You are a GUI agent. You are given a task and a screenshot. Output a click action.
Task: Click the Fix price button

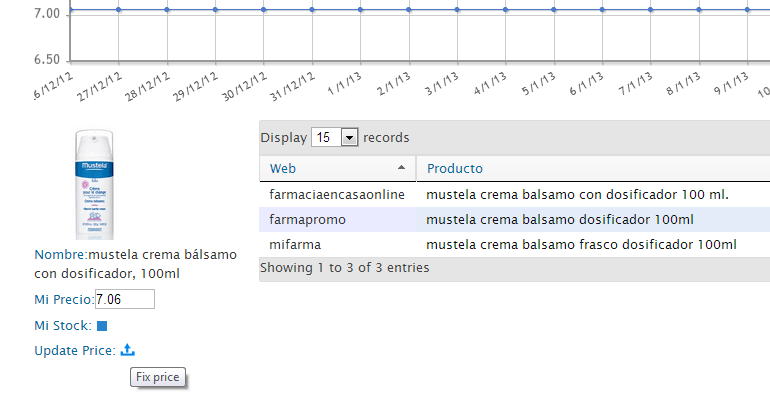pos(158,377)
